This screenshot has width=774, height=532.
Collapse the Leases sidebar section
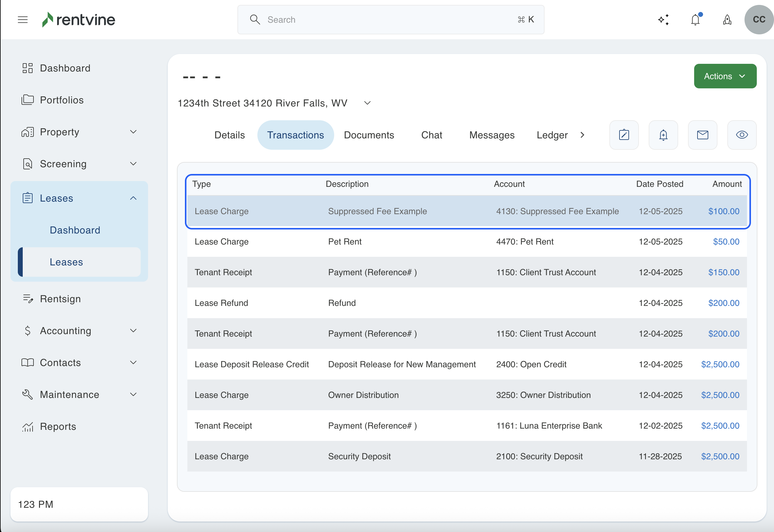(133, 198)
